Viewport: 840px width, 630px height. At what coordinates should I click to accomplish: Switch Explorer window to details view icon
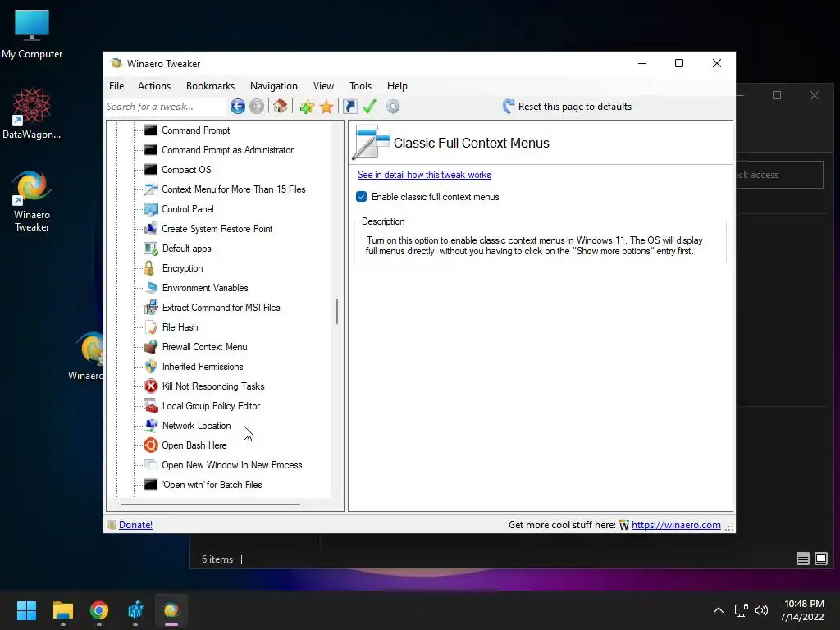click(x=802, y=559)
